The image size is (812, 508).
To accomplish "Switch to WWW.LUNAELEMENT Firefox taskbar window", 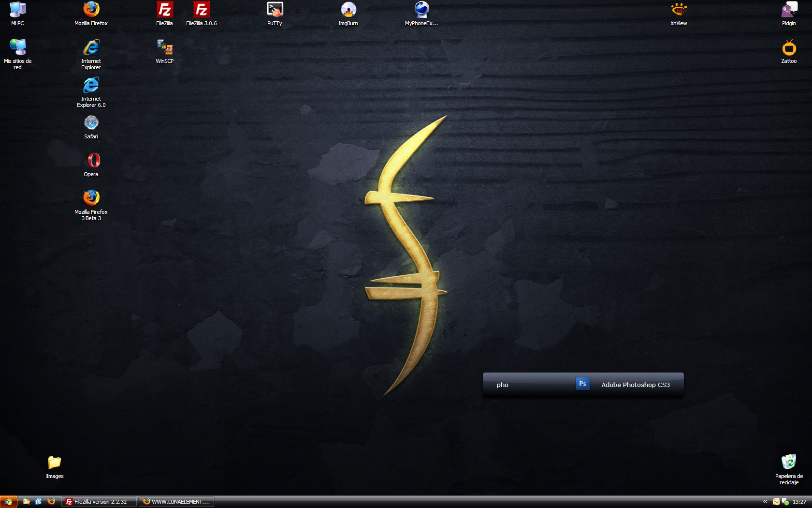I will pos(177,502).
